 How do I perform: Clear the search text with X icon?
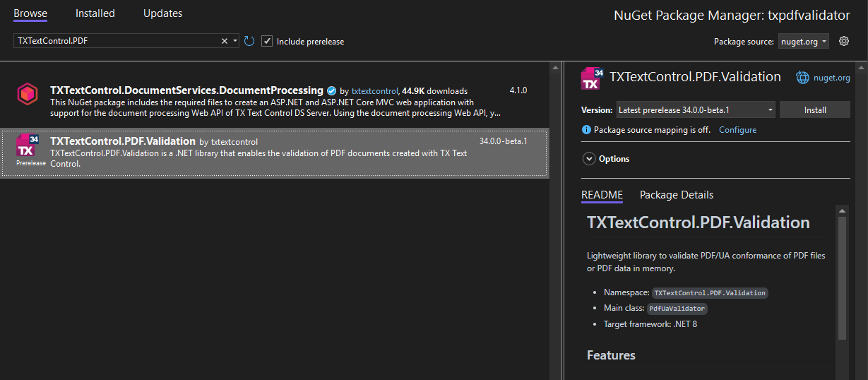225,41
